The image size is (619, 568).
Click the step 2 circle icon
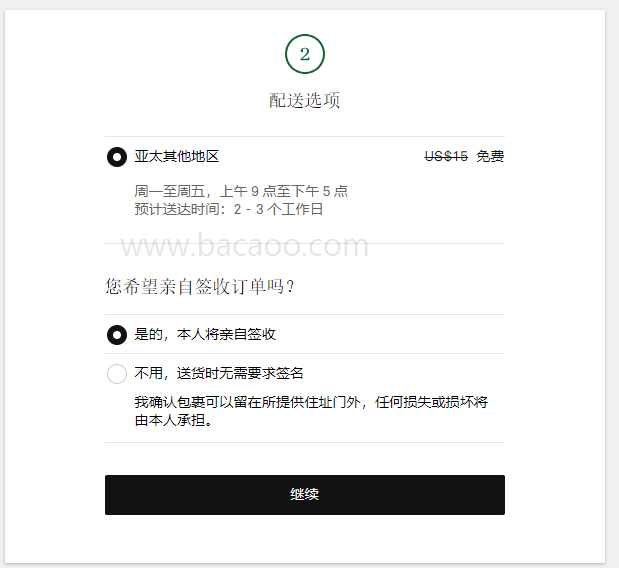pos(305,54)
